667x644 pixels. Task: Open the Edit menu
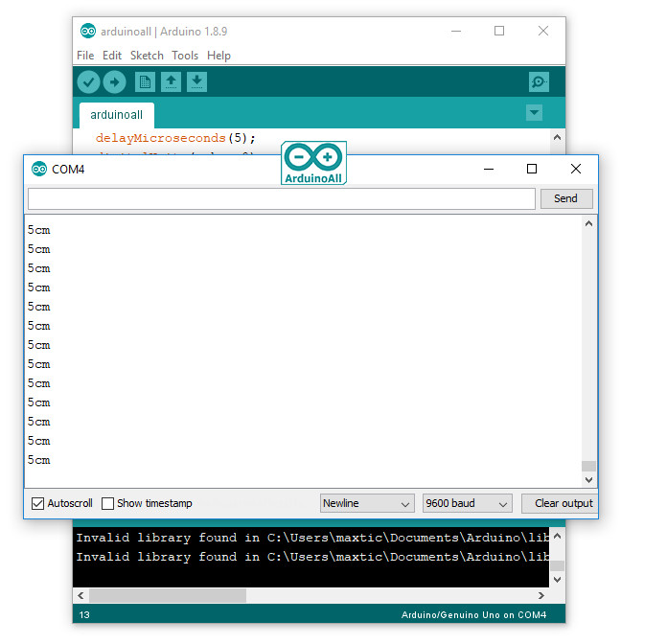click(x=112, y=56)
